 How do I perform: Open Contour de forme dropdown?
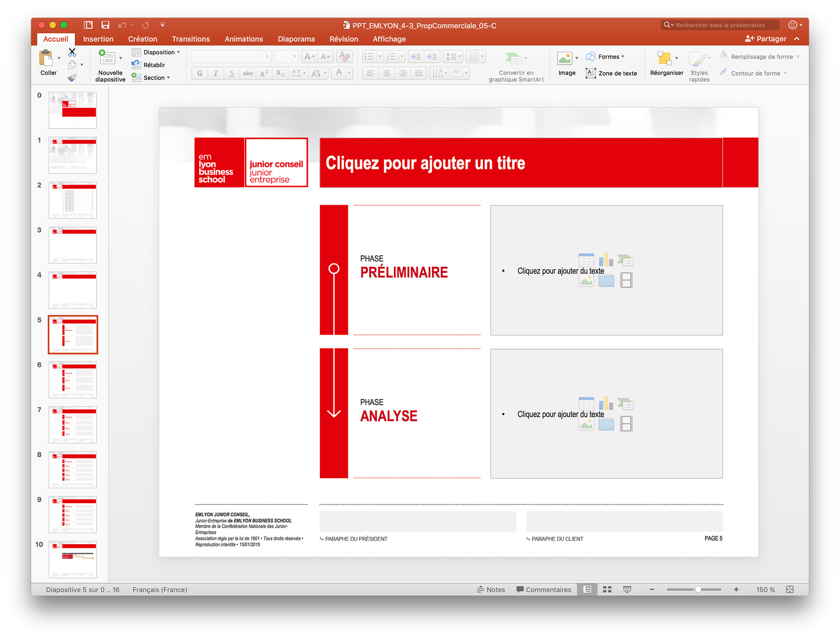tap(753, 73)
